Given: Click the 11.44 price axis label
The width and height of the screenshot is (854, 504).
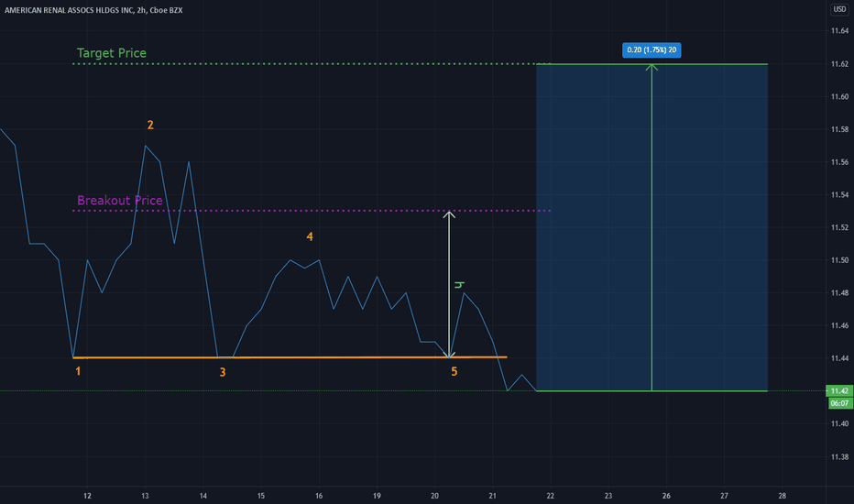Looking at the screenshot, I should pos(839,358).
